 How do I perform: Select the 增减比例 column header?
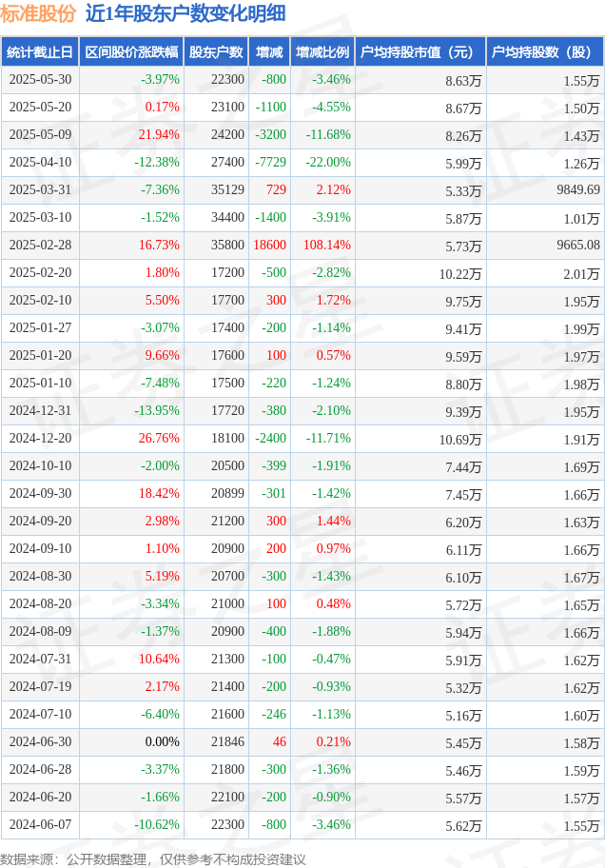(322, 52)
